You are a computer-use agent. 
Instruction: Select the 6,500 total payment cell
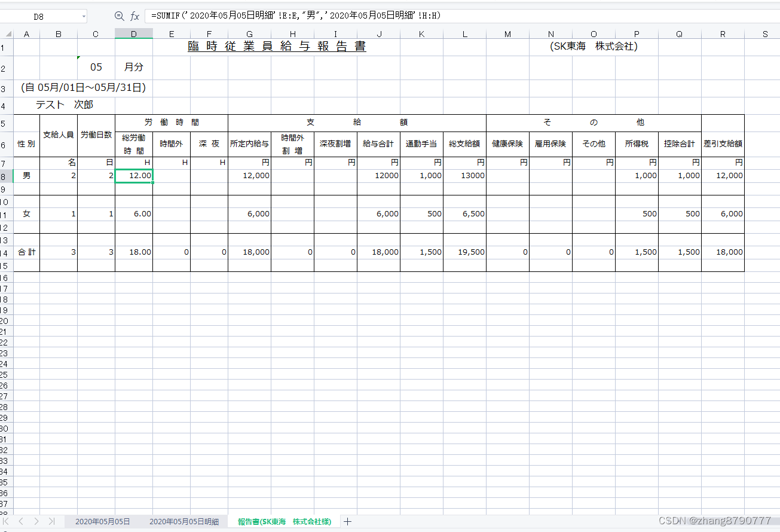(464, 214)
